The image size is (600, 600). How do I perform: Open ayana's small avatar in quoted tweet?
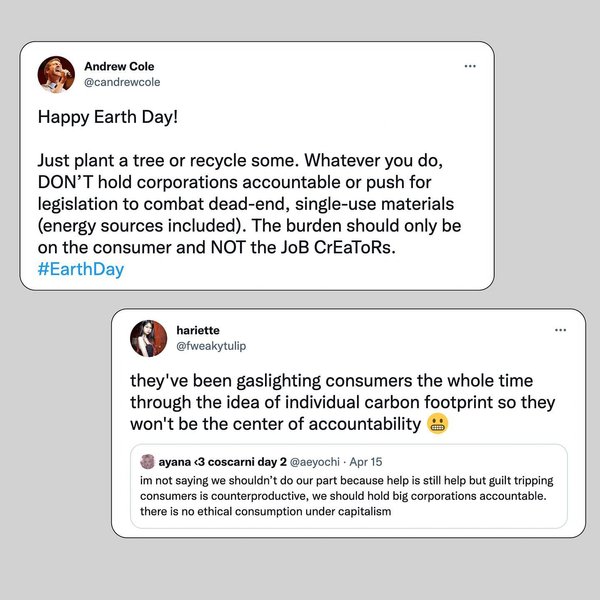[x=147, y=461]
